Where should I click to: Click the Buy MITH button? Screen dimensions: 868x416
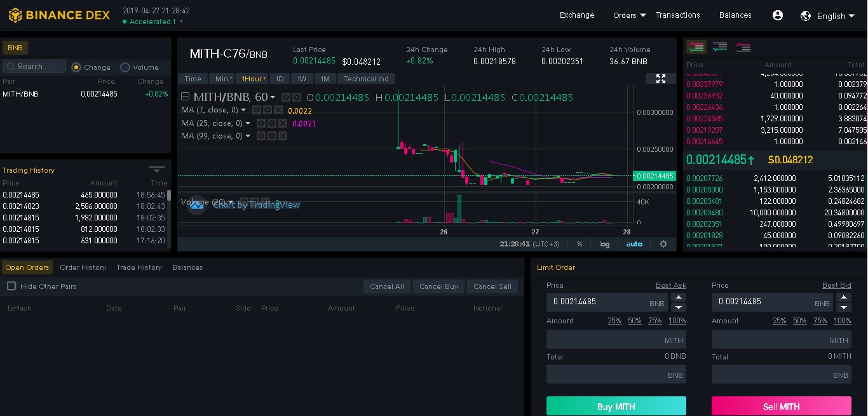pos(616,405)
